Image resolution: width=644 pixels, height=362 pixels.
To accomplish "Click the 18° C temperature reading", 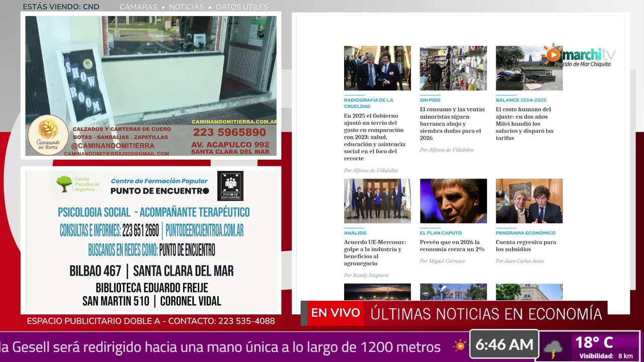I will (594, 342).
